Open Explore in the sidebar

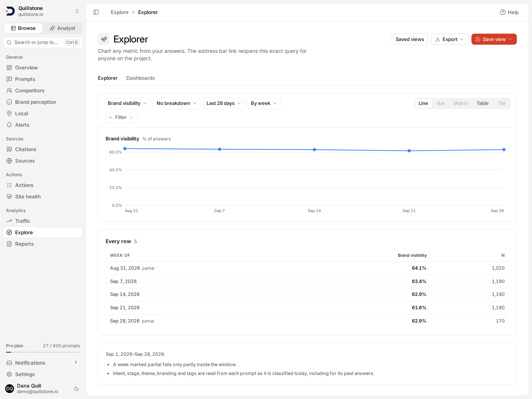[43, 233]
